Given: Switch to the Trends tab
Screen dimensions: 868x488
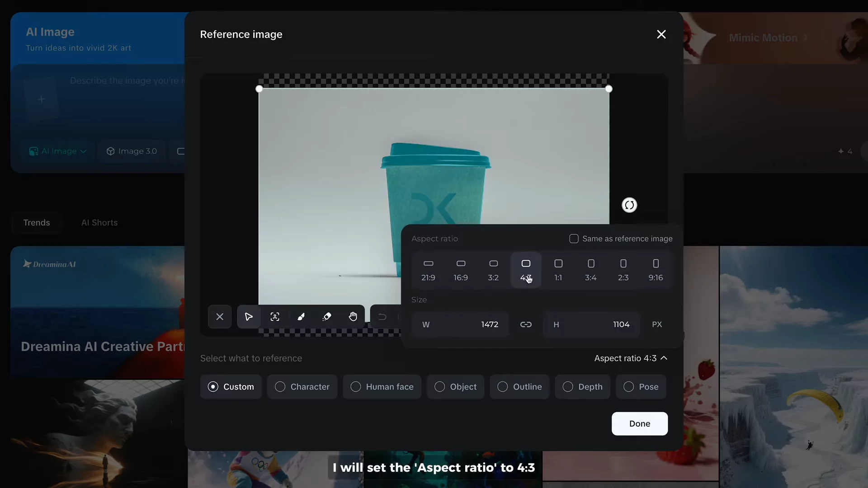Looking at the screenshot, I should pyautogui.click(x=37, y=222).
